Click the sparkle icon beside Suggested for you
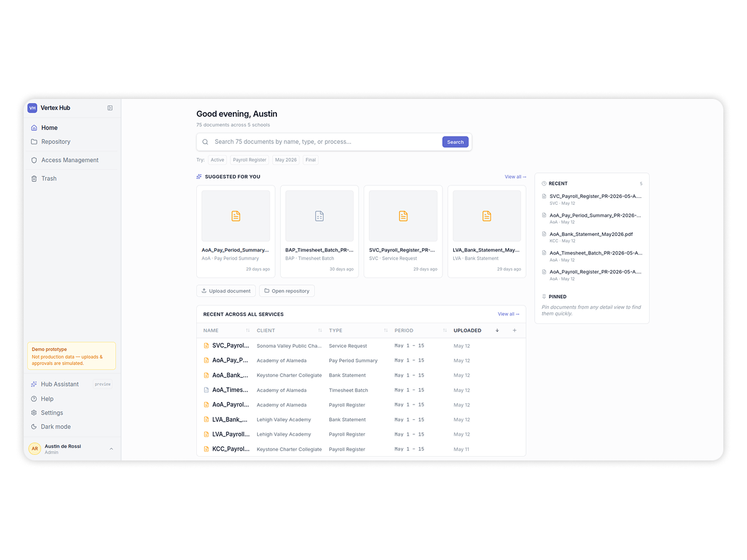The height and width of the screenshot is (560, 747). [199, 177]
